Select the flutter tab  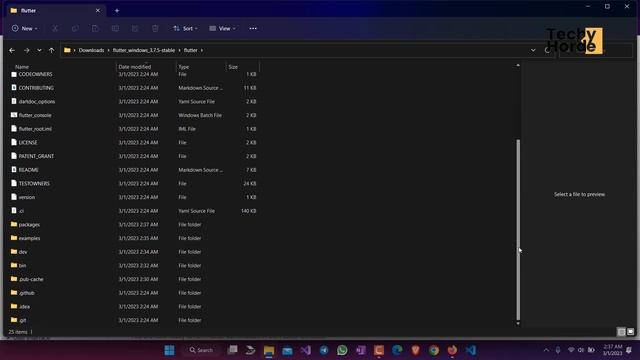click(55, 11)
